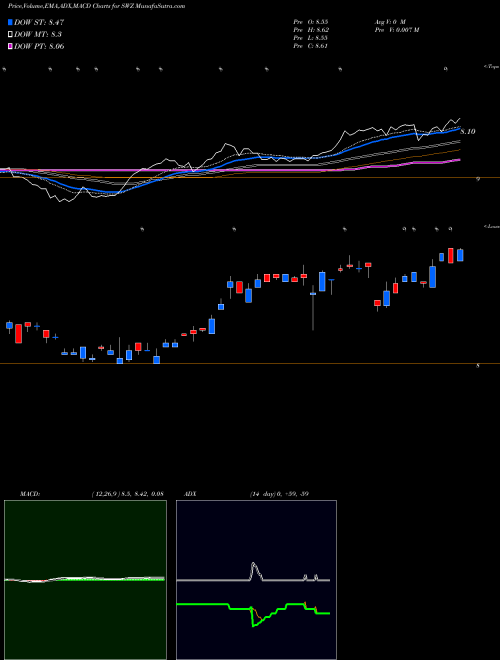Click the MACD (12,26,9) values text

coord(128,494)
